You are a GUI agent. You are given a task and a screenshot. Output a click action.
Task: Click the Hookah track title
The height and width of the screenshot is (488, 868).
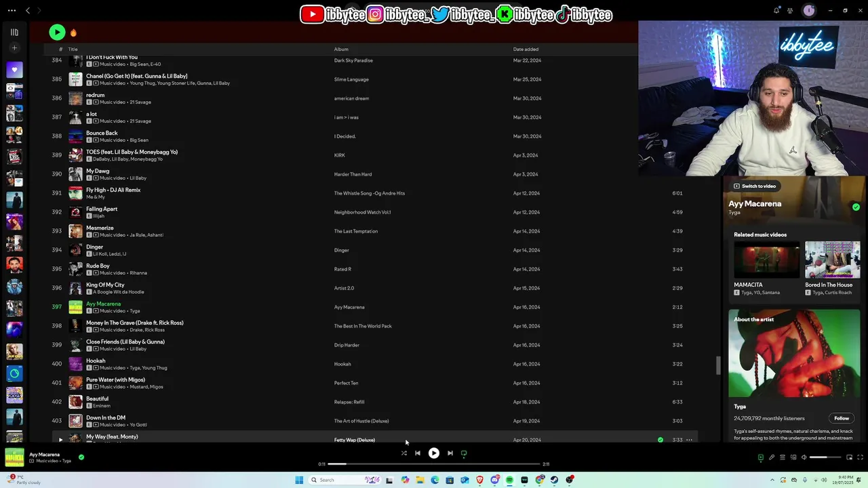point(96,361)
